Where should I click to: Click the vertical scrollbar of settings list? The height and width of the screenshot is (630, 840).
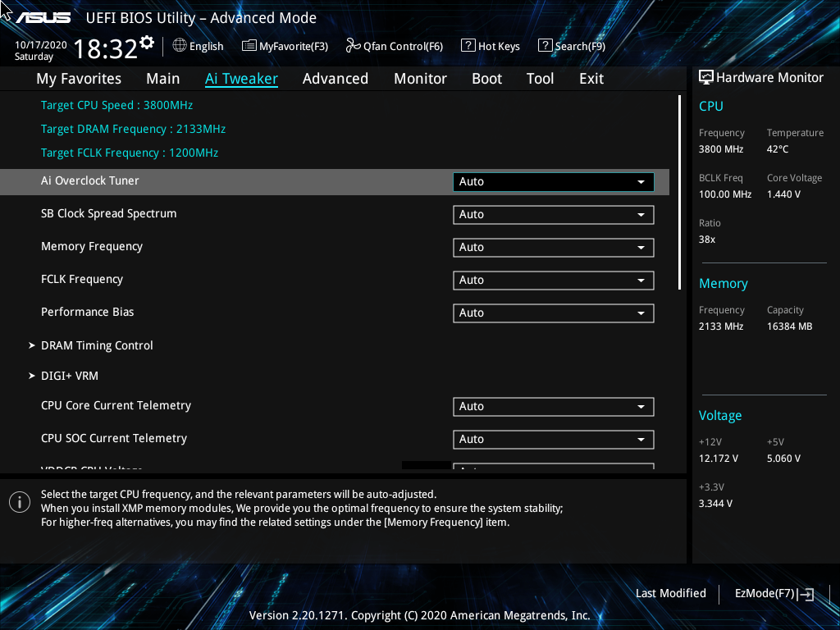click(680, 193)
